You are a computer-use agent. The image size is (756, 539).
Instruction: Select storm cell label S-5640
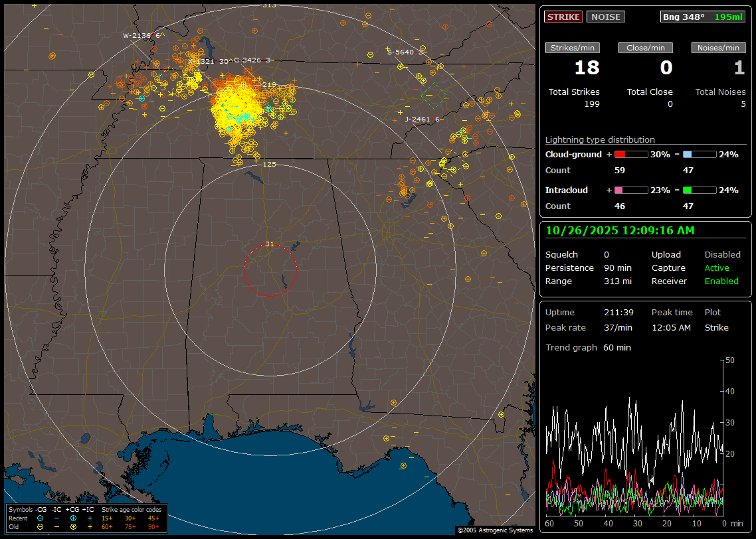tap(402, 52)
